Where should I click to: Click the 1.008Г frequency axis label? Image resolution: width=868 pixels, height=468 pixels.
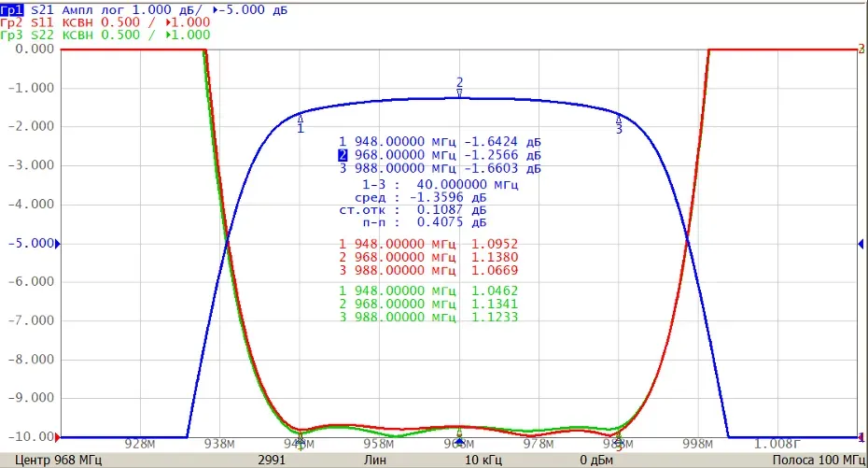777,445
